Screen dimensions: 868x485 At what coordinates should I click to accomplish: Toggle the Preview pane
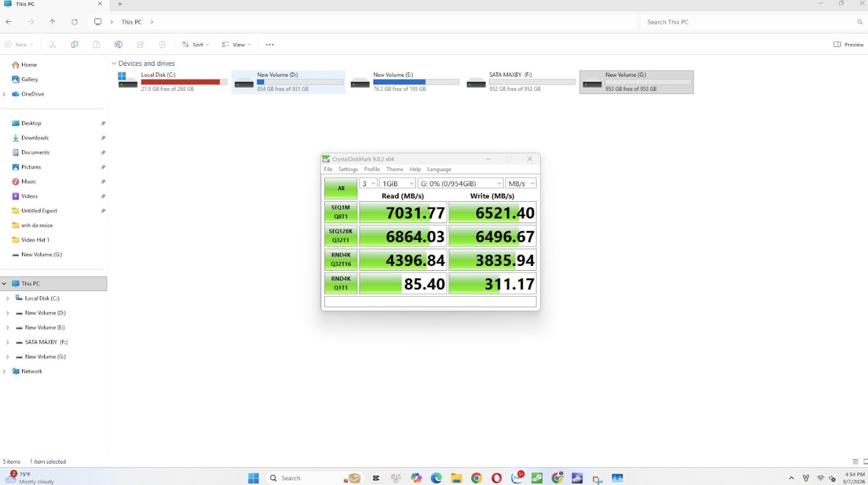(x=848, y=45)
